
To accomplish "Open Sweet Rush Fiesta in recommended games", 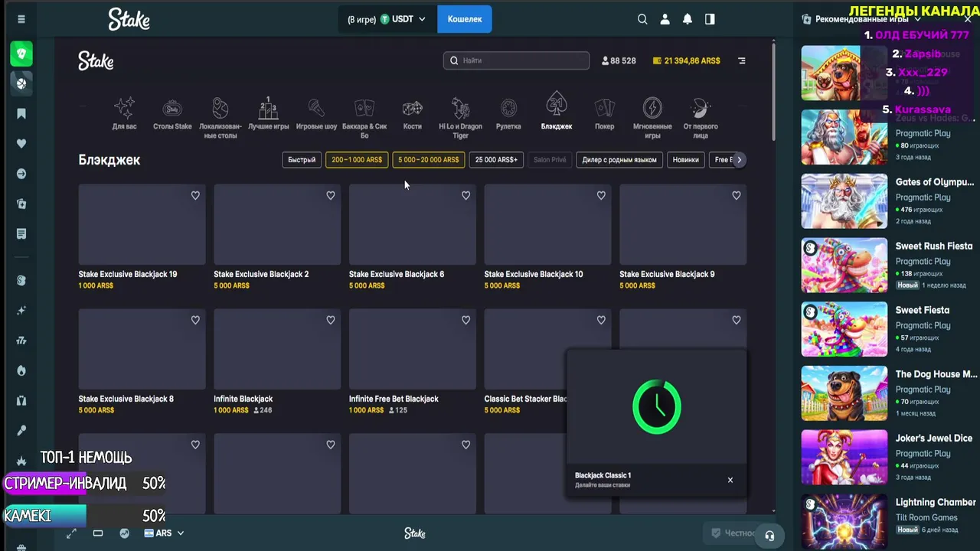I will tap(934, 246).
